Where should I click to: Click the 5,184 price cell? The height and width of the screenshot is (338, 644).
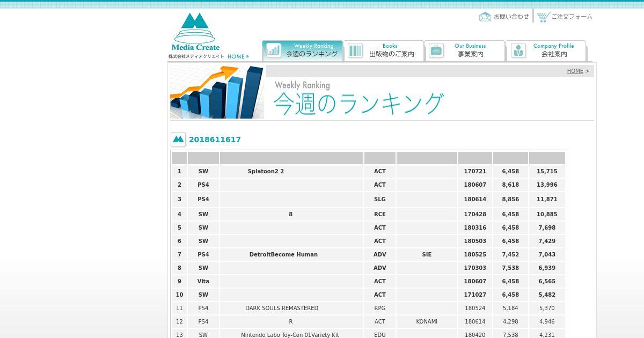point(510,308)
